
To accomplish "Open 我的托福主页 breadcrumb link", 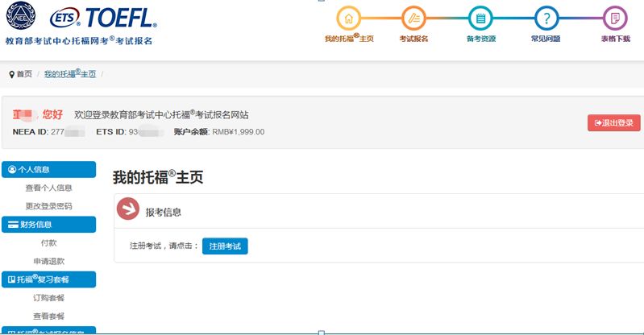I will click(x=70, y=74).
